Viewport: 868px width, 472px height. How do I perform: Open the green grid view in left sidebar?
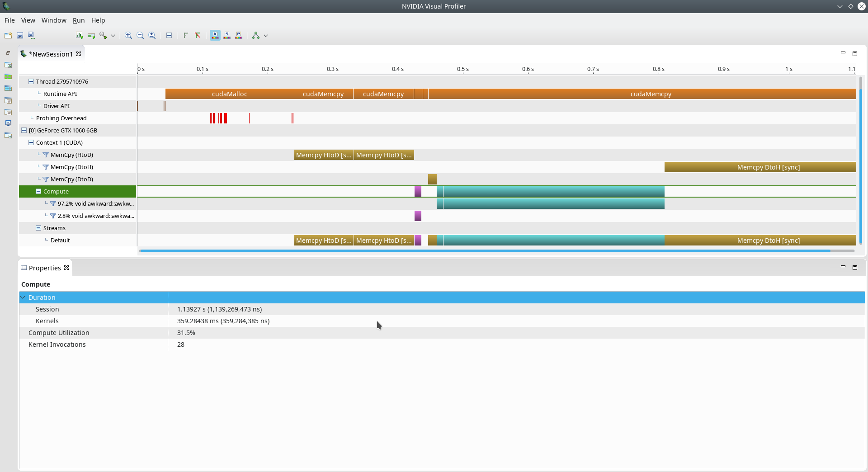pyautogui.click(x=8, y=76)
